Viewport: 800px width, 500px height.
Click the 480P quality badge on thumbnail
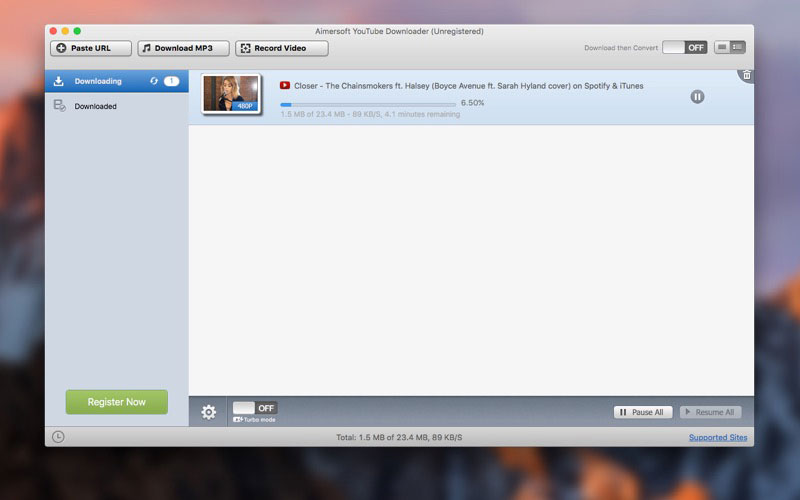coord(245,106)
